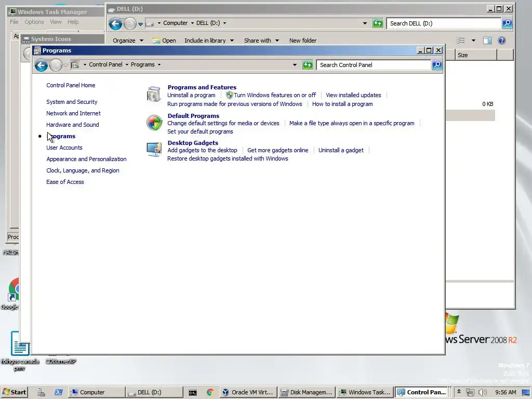Click the Programs and Features icon
This screenshot has height=399, width=532.
(154, 95)
